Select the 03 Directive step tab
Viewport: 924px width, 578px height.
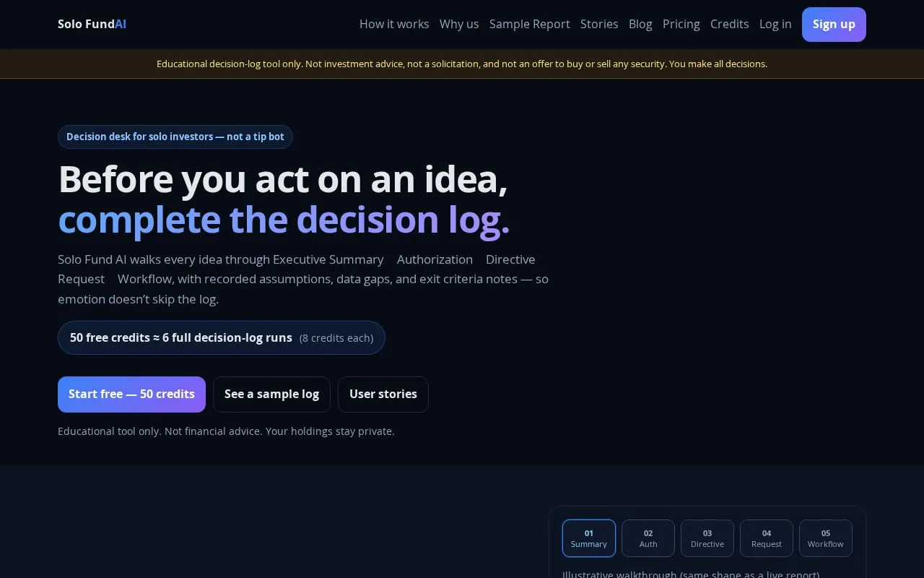[707, 538]
